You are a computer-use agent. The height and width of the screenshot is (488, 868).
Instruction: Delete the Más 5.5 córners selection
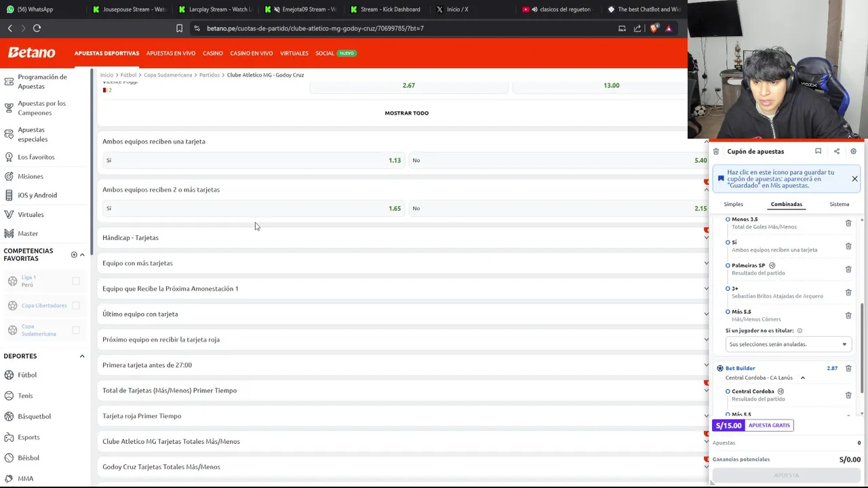tap(848, 315)
